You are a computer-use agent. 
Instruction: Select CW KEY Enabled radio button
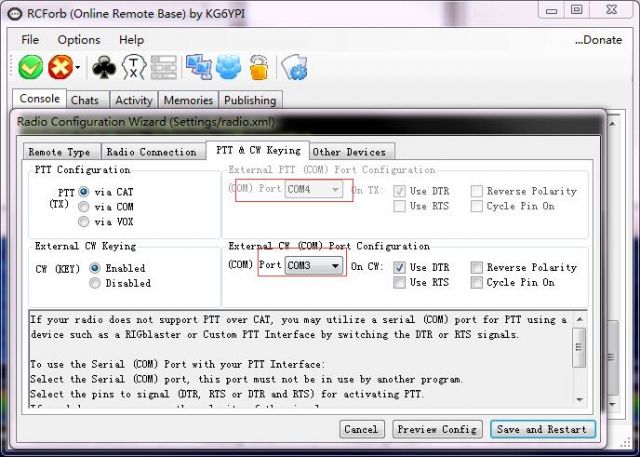click(x=95, y=268)
